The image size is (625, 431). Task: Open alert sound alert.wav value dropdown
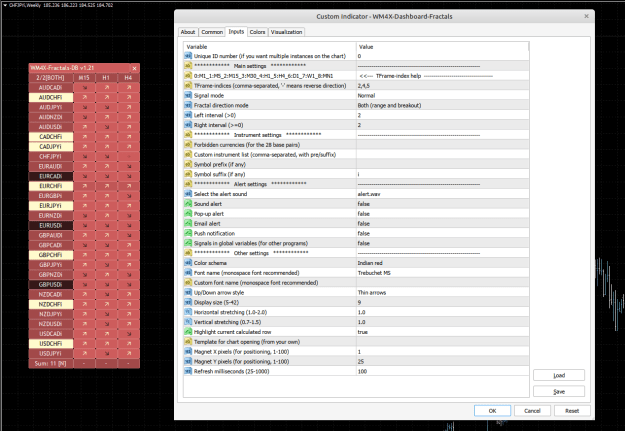click(x=442, y=194)
